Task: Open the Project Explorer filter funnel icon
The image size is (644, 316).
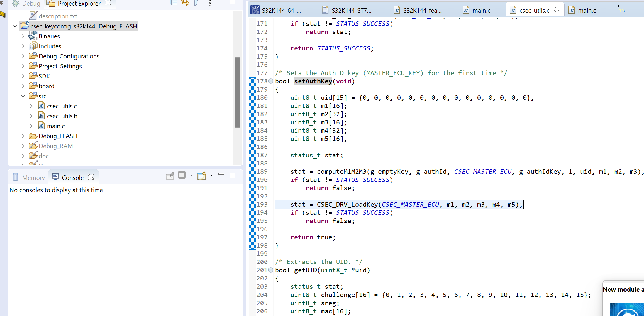Action: click(x=196, y=3)
